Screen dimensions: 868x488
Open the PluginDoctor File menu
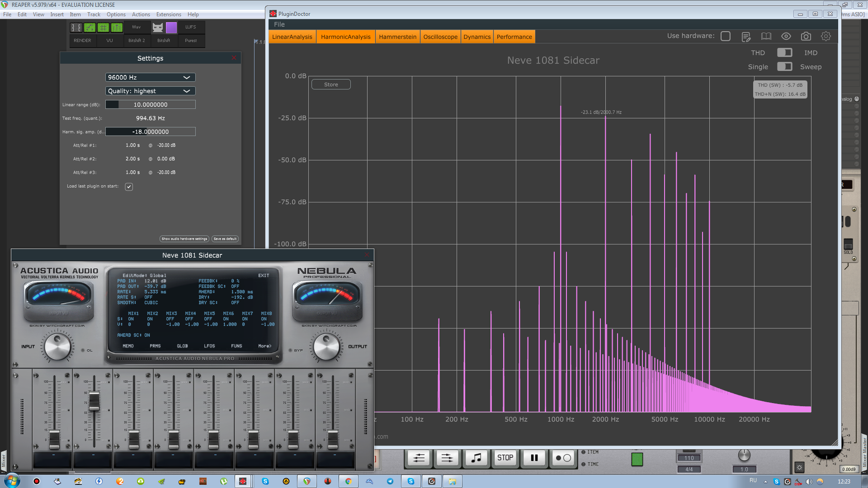[x=279, y=24]
